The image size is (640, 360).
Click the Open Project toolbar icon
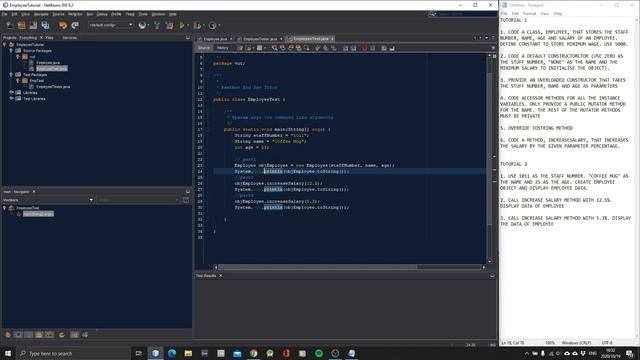(33, 25)
